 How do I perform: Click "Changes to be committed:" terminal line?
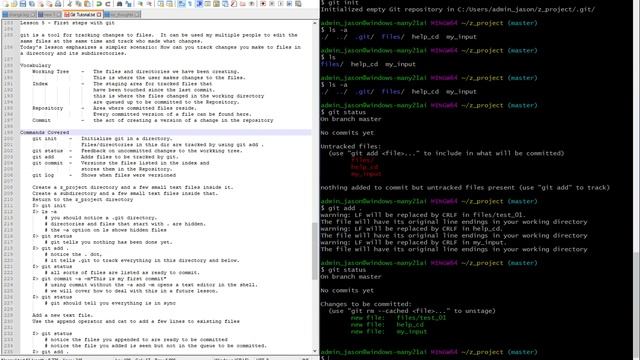pyautogui.click(x=366, y=304)
